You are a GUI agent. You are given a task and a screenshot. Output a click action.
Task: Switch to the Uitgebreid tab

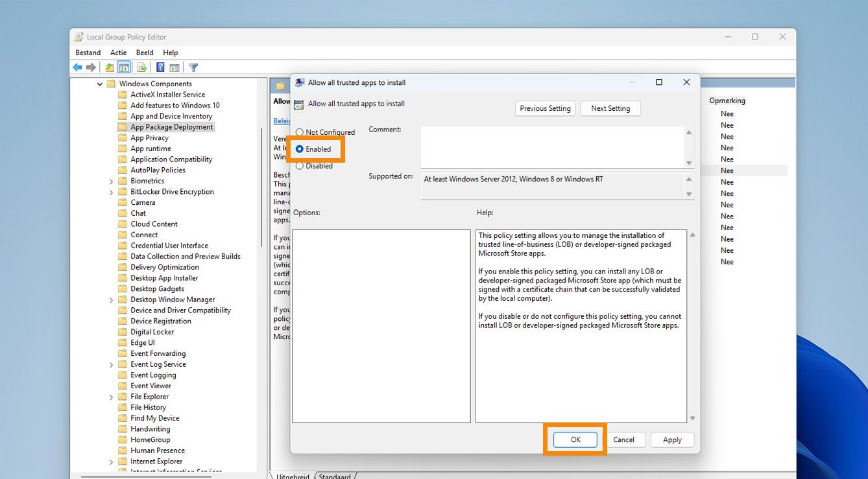click(292, 476)
